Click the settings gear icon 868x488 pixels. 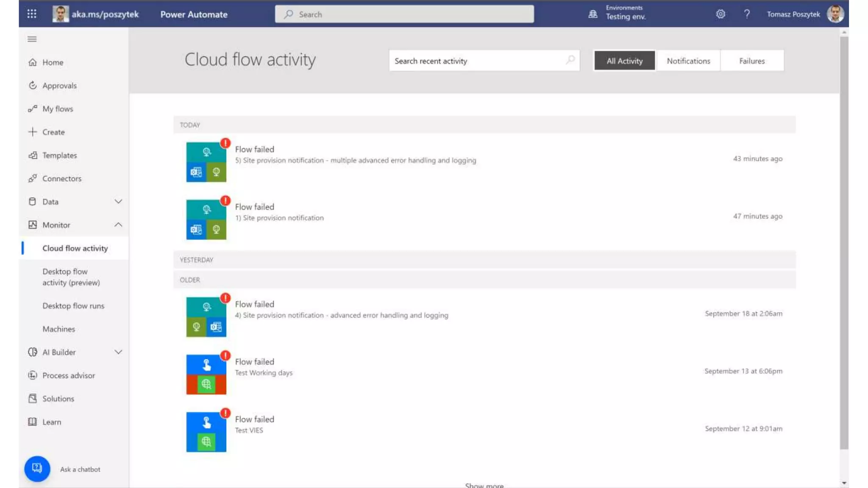pyautogui.click(x=721, y=14)
